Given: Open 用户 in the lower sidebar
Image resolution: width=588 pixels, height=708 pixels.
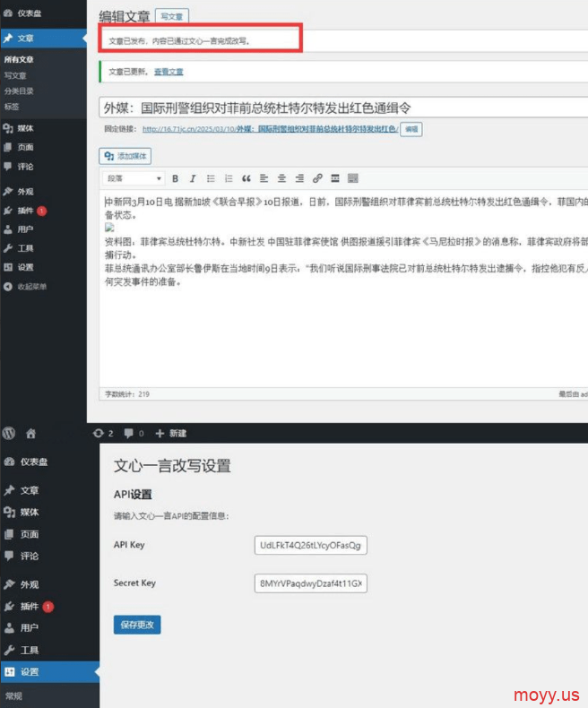Looking at the screenshot, I should (x=49, y=627).
